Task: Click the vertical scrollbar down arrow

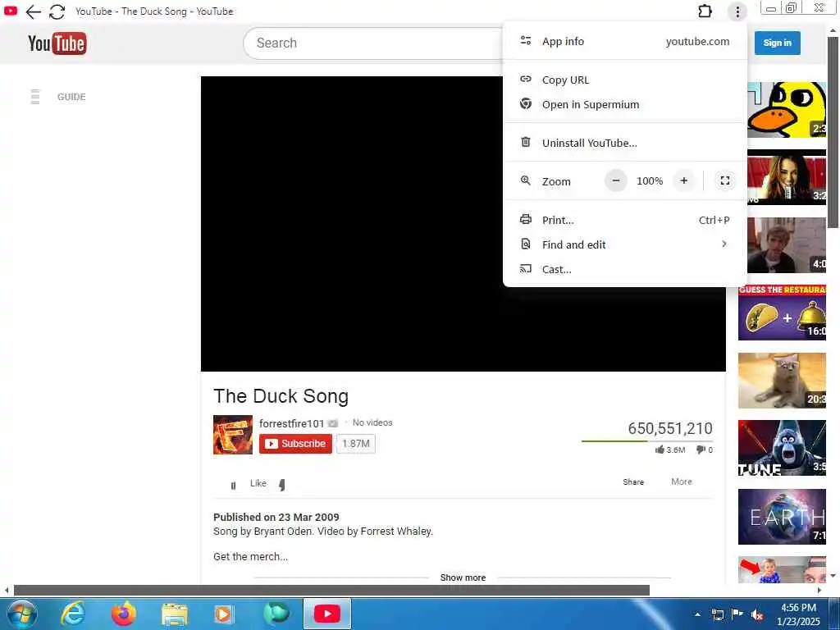Action: [x=833, y=576]
